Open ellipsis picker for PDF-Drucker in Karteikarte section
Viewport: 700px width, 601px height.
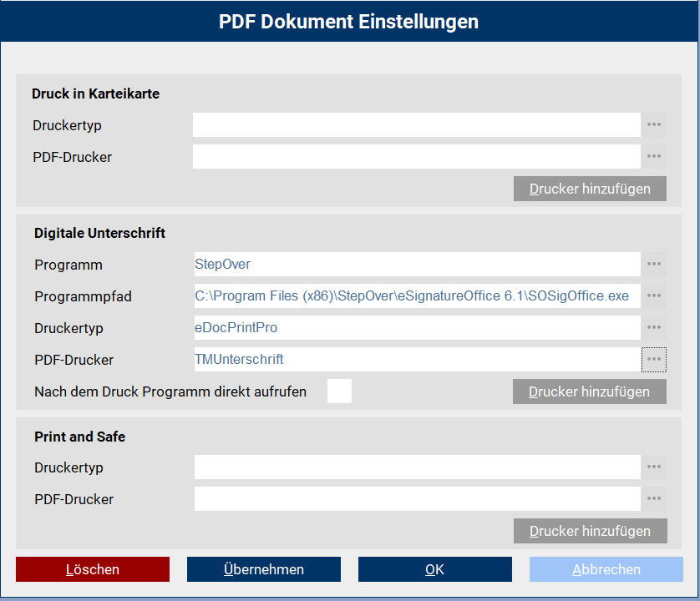[653, 157]
